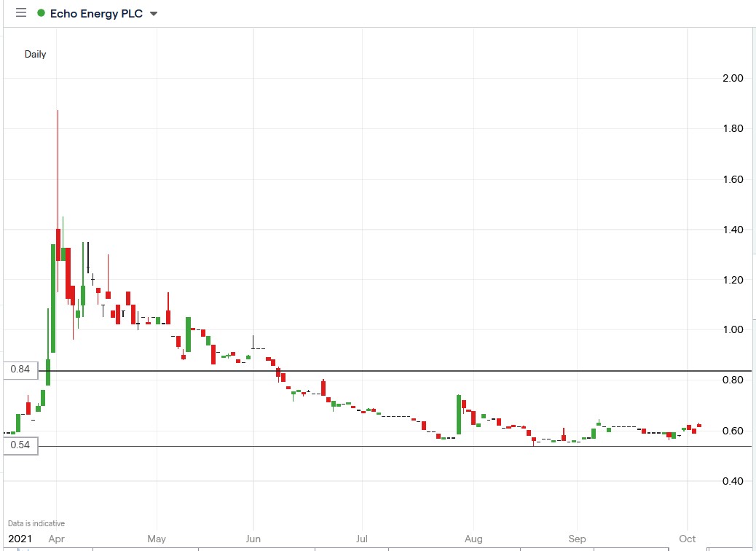Open the Echo Energy PLC instrument dropdown
Screen dimensions: 756x551
[x=153, y=12]
